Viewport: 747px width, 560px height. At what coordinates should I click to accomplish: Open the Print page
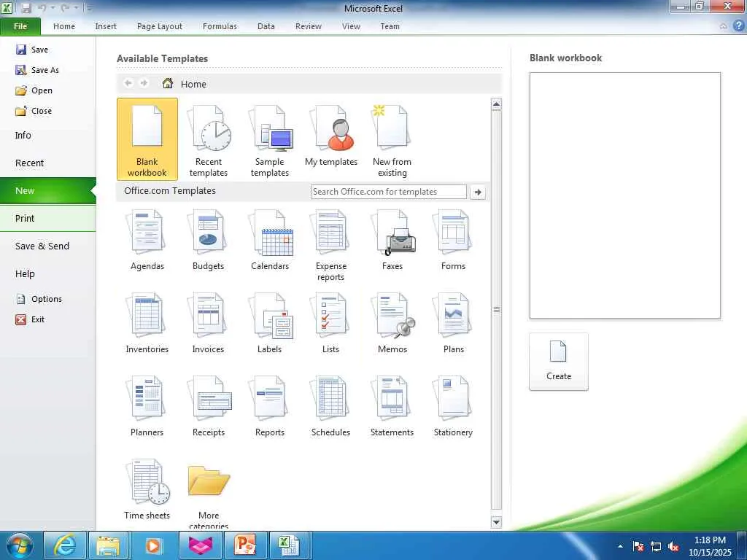[47, 218]
